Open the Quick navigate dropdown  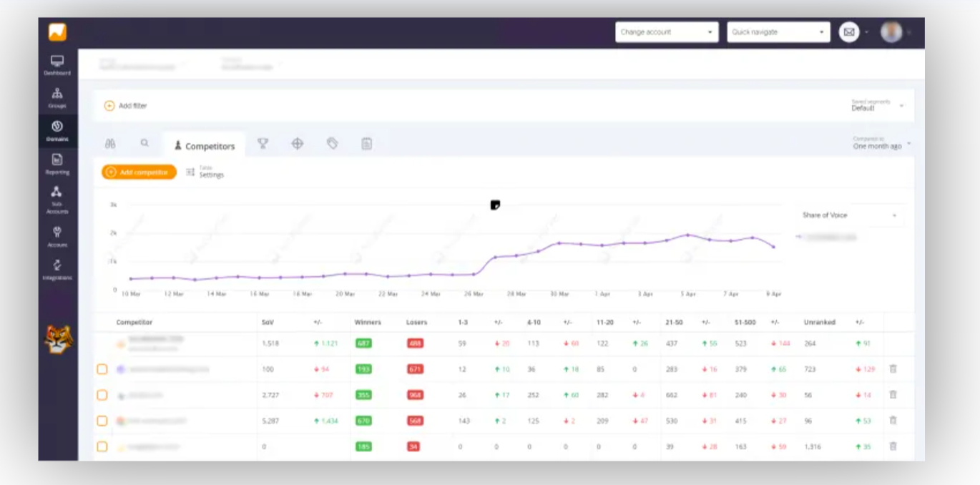point(778,32)
